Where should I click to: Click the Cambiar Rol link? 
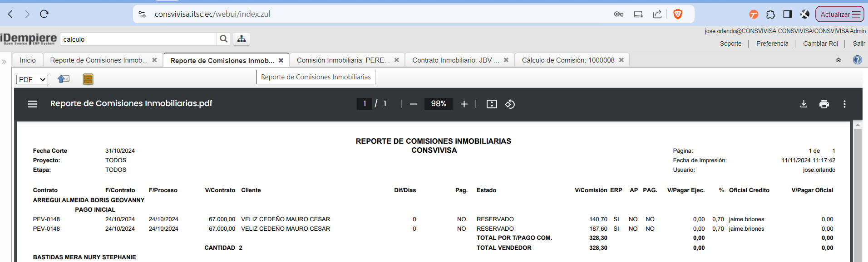(x=820, y=44)
